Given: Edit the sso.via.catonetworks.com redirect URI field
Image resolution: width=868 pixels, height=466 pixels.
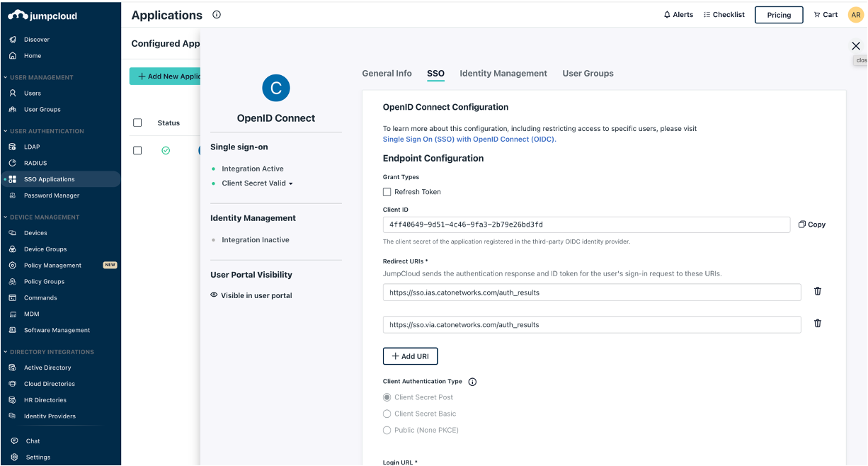Looking at the screenshot, I should [591, 323].
